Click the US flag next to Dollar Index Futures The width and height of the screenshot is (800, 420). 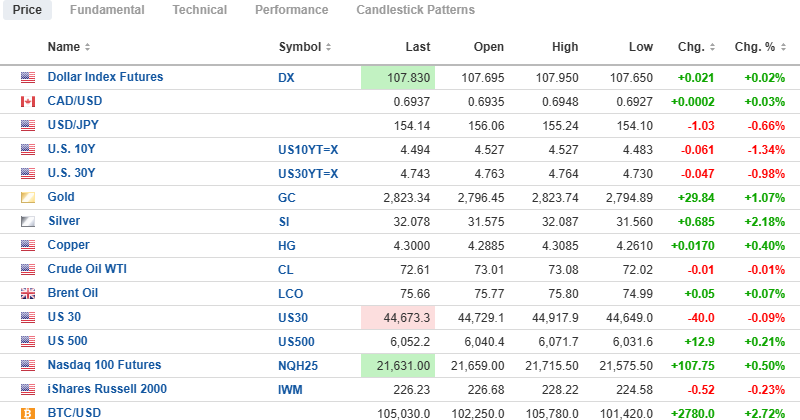pos(28,78)
